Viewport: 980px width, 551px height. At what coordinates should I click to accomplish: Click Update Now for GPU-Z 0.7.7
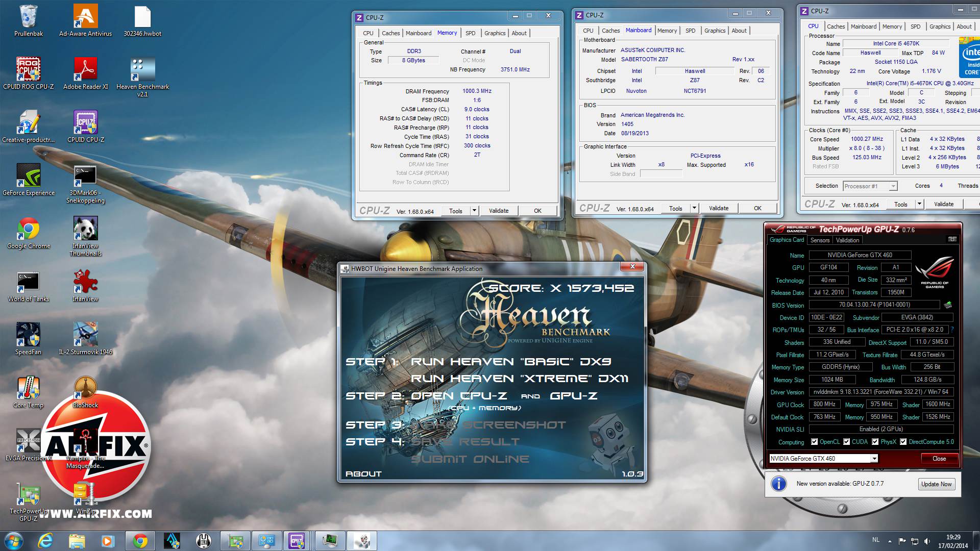point(936,484)
